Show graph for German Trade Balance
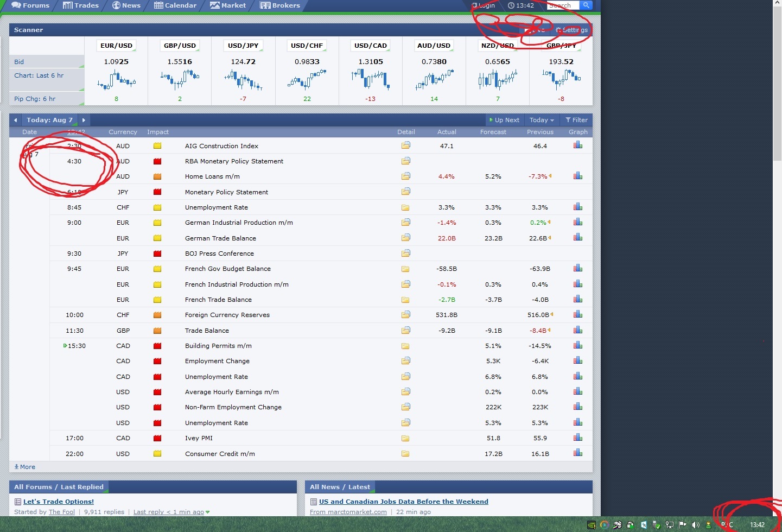 (578, 237)
